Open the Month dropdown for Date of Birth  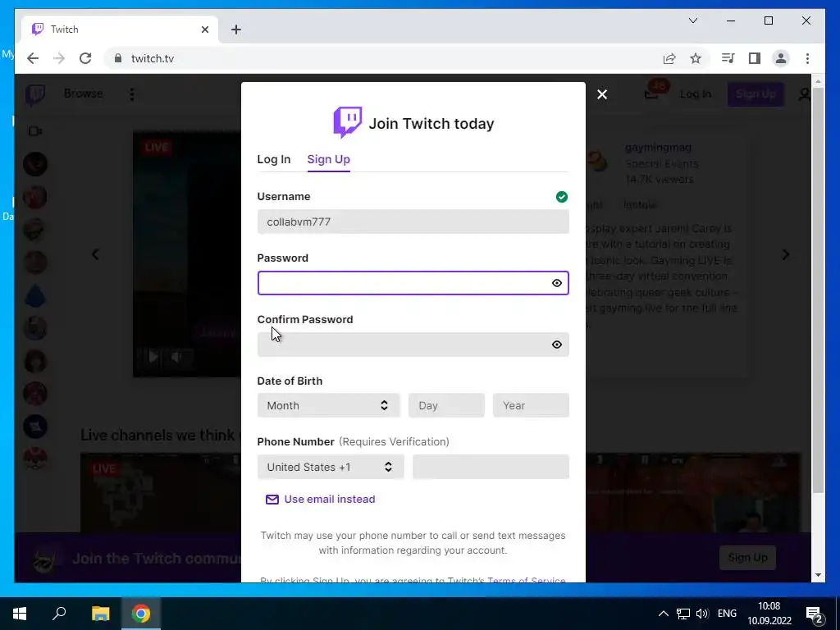point(328,405)
